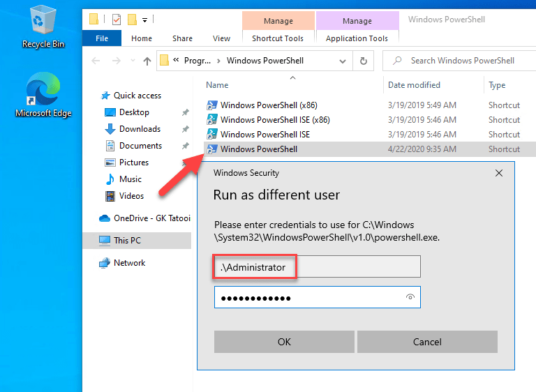
Task: Click the Back navigation arrow
Action: 96,61
